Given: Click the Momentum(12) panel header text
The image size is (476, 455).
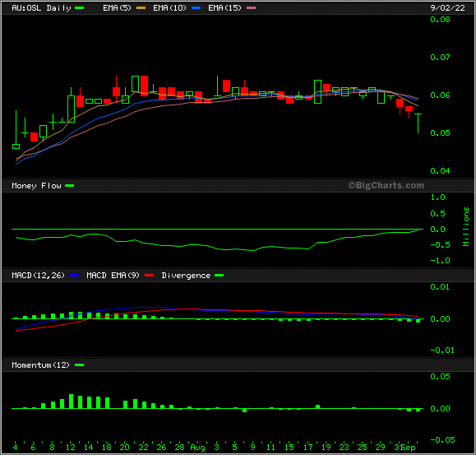Looking at the screenshot, I should point(40,364).
